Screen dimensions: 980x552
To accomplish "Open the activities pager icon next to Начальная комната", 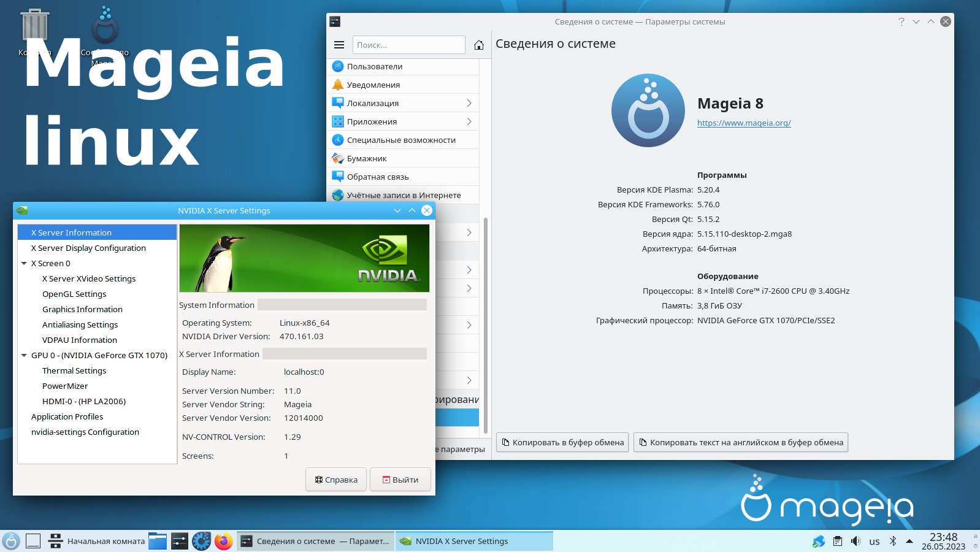I will 55,541.
